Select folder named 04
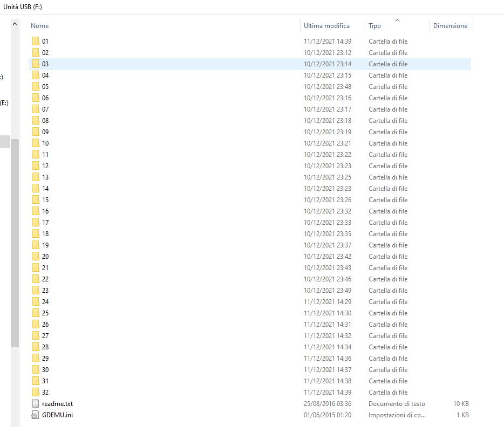 click(45, 75)
